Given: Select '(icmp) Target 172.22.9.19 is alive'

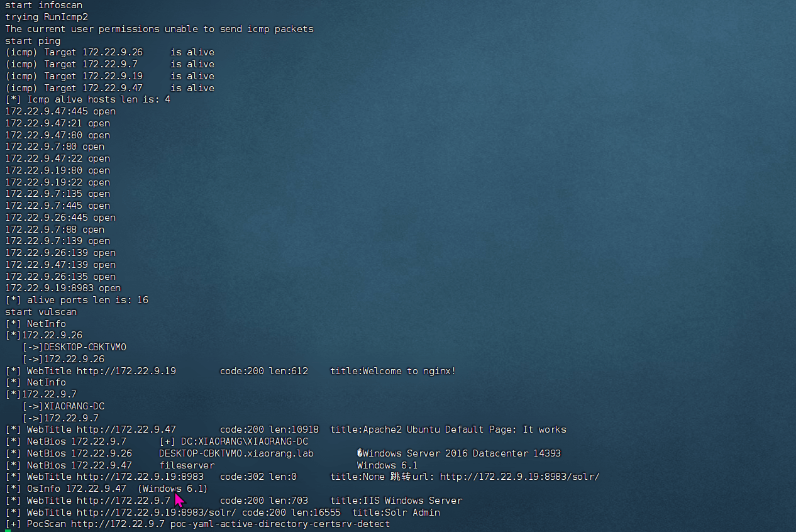Looking at the screenshot, I should coord(109,76).
